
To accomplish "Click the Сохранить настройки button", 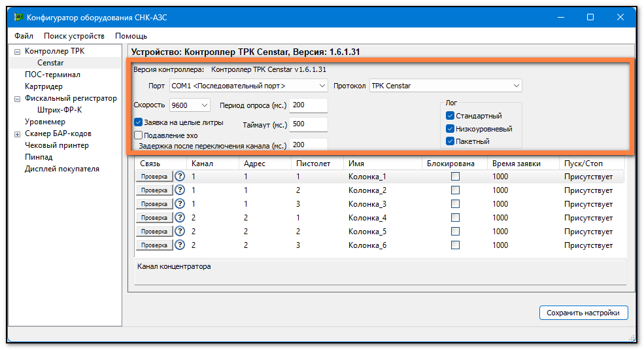I will coord(583,313).
